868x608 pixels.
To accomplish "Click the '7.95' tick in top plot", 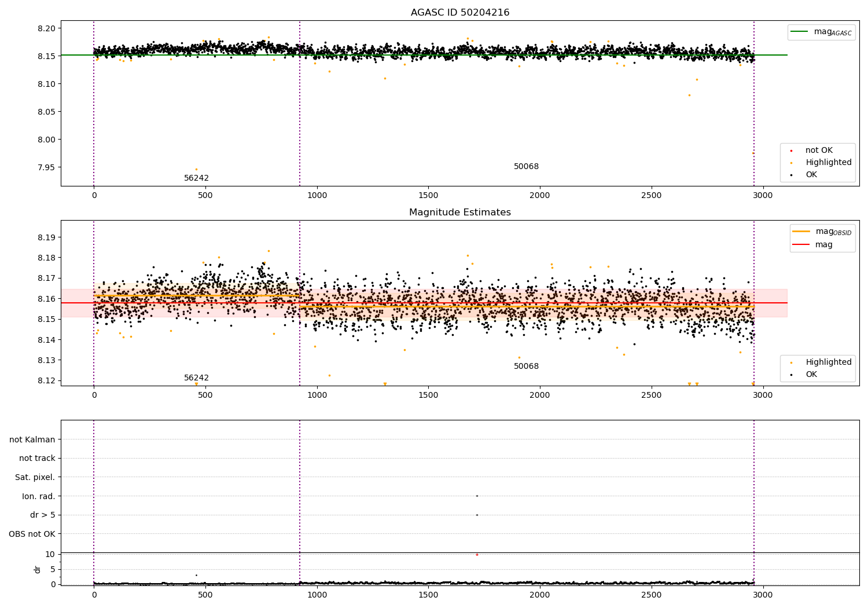I will (46, 167).
